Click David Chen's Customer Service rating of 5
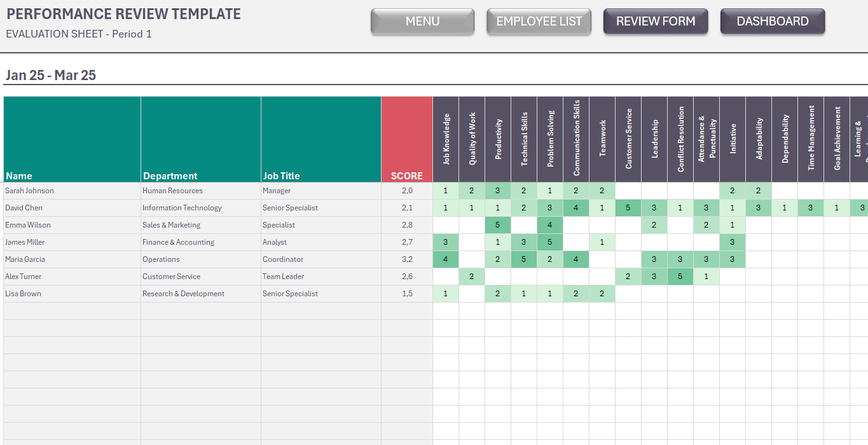Image resolution: width=868 pixels, height=445 pixels. coord(628,208)
